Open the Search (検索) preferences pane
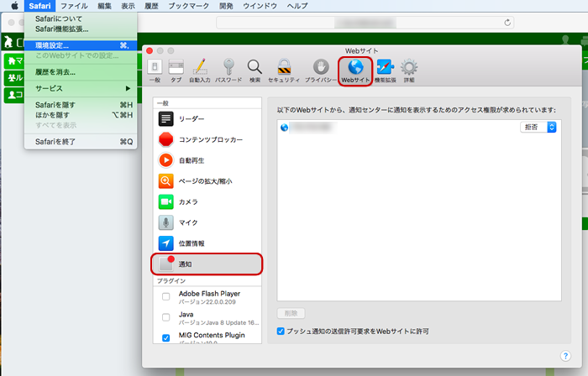The width and height of the screenshot is (588, 376). (x=255, y=70)
